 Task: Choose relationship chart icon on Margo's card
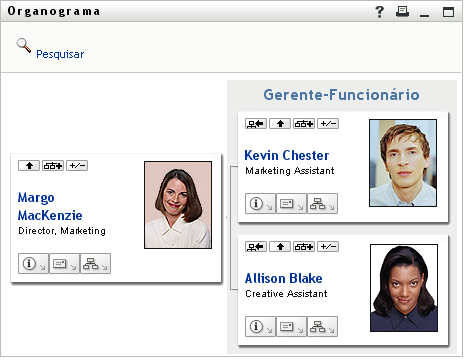53,166
